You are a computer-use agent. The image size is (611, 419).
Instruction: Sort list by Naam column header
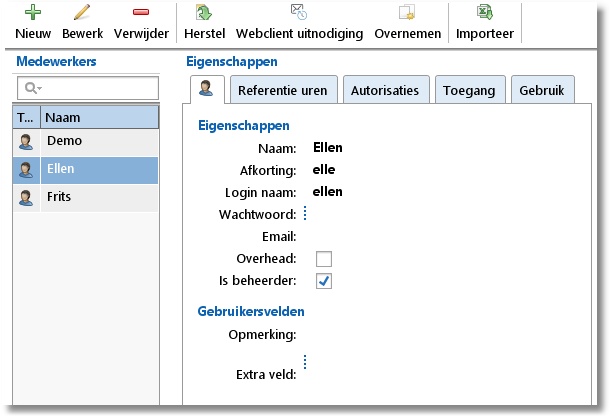100,117
